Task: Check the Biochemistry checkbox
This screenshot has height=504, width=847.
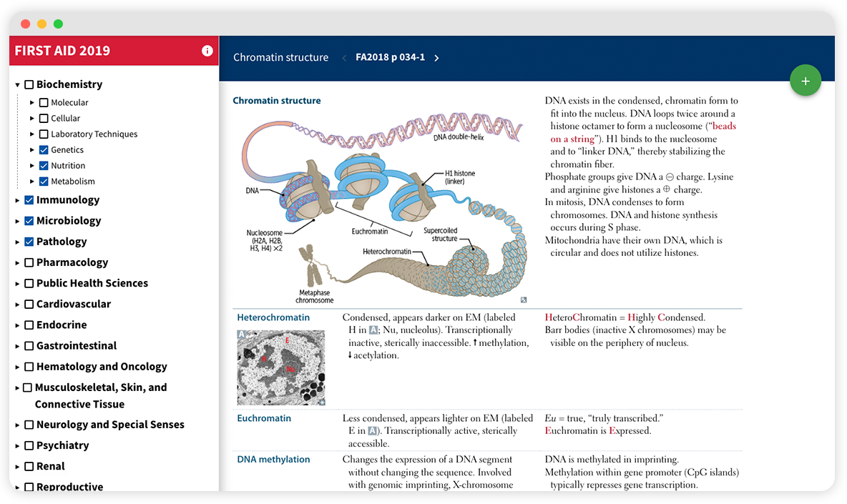Action: click(x=29, y=85)
